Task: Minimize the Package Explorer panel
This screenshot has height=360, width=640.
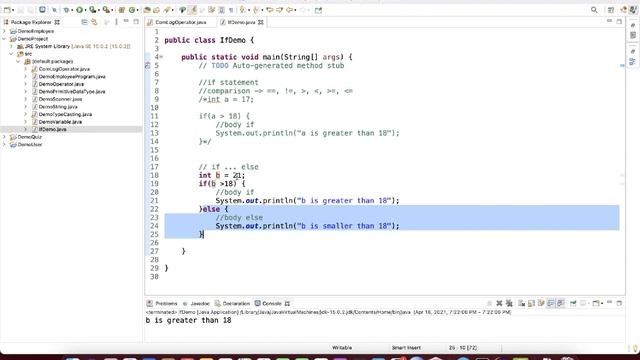Action: click(x=126, y=21)
